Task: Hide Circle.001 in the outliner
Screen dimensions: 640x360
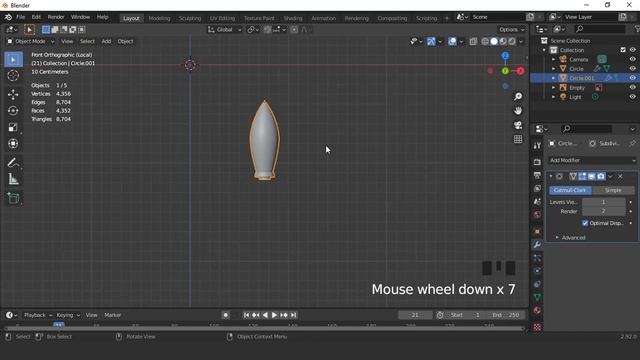Action: 632,78
